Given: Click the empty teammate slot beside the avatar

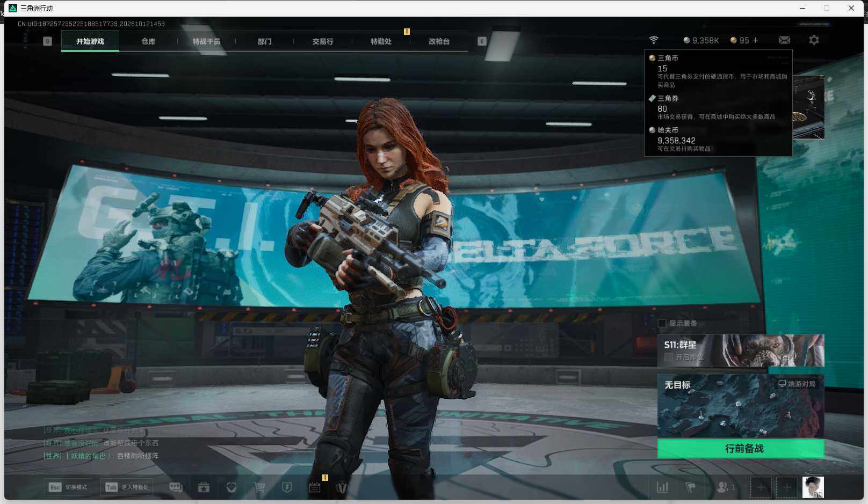Looking at the screenshot, I should click(787, 487).
